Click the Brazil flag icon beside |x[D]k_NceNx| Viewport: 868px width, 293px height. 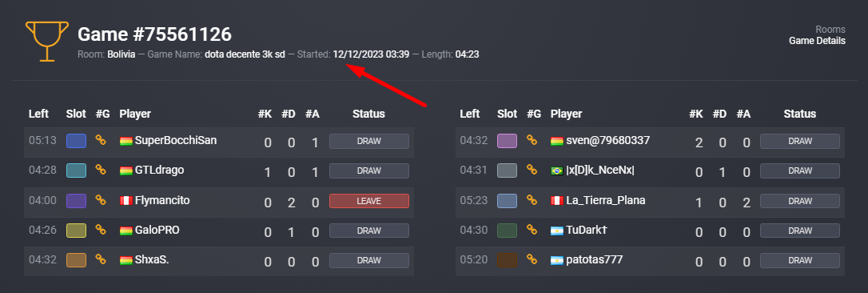click(x=557, y=171)
